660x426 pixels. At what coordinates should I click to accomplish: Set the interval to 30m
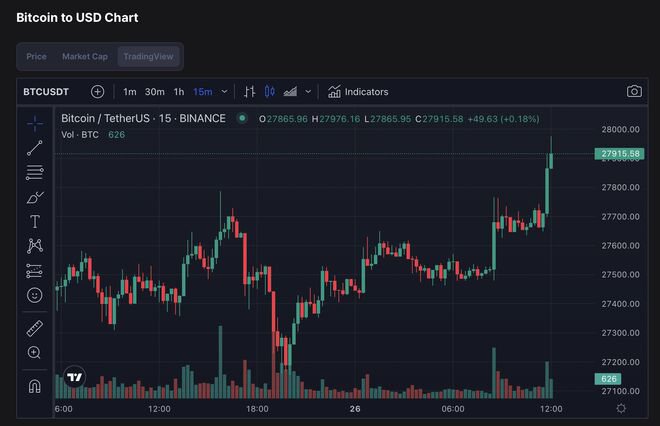(x=155, y=91)
